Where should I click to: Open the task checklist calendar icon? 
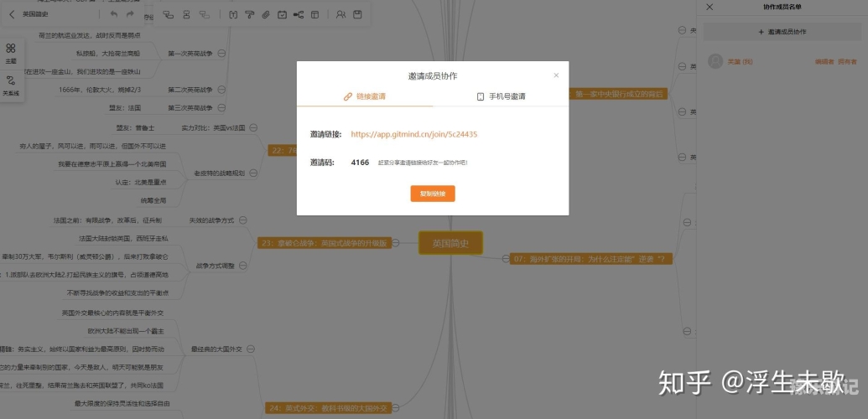coord(282,15)
